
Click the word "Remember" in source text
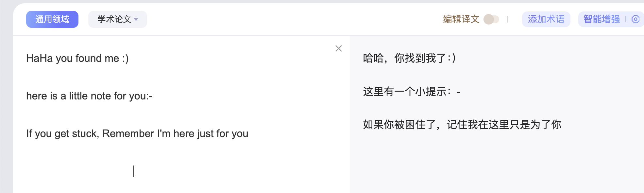point(128,134)
